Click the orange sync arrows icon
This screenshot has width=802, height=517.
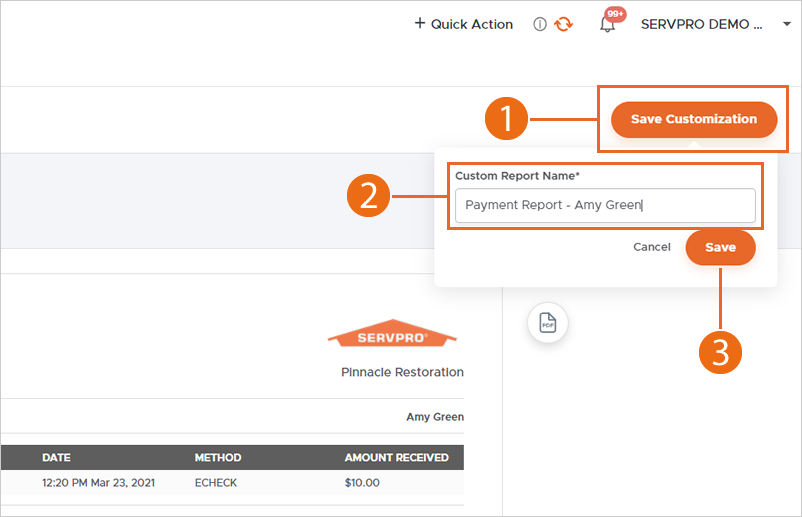pos(564,24)
